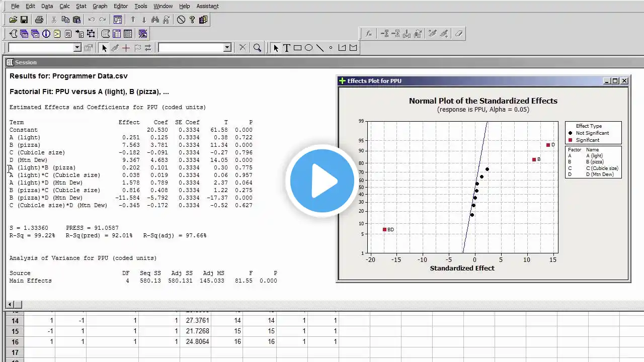This screenshot has width=644, height=362.
Task: Click the 'B (pizza)*D (Mtn Dew)' term row
Action: 131,198
